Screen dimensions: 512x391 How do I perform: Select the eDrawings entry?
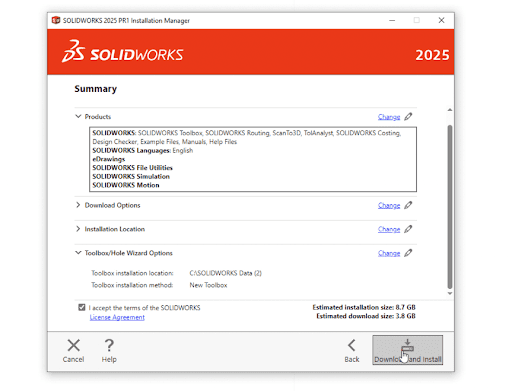click(x=109, y=159)
